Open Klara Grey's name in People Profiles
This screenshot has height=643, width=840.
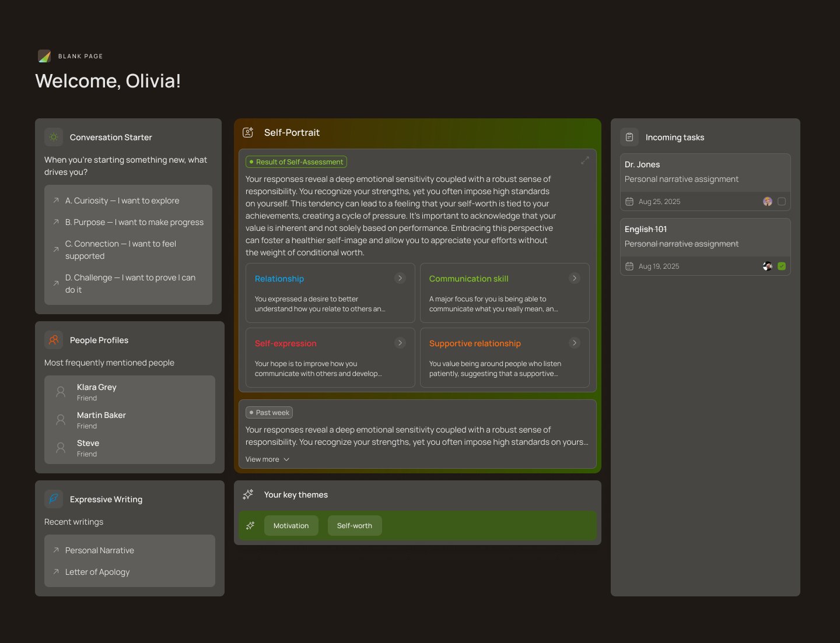tap(97, 387)
